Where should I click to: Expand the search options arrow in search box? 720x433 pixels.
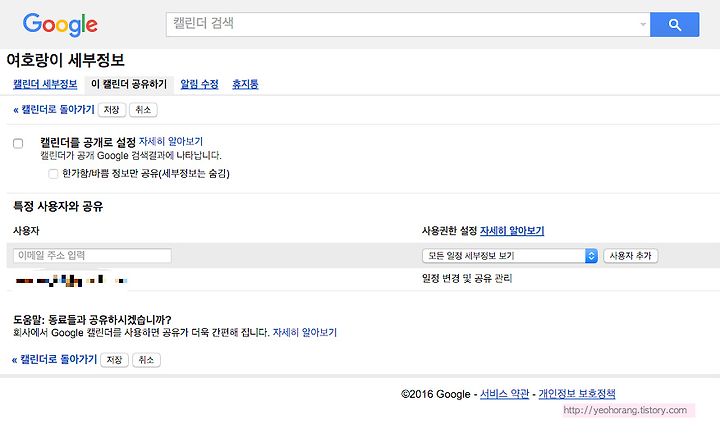click(x=643, y=24)
